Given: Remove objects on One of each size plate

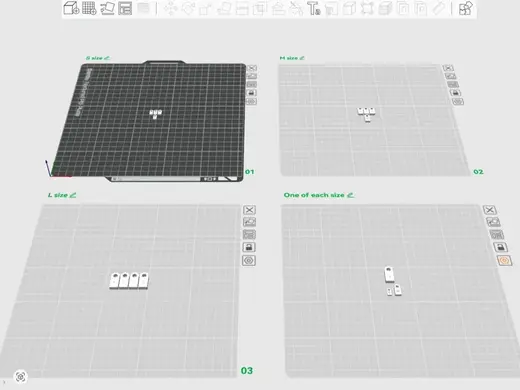Looking at the screenshot, I should [489, 210].
